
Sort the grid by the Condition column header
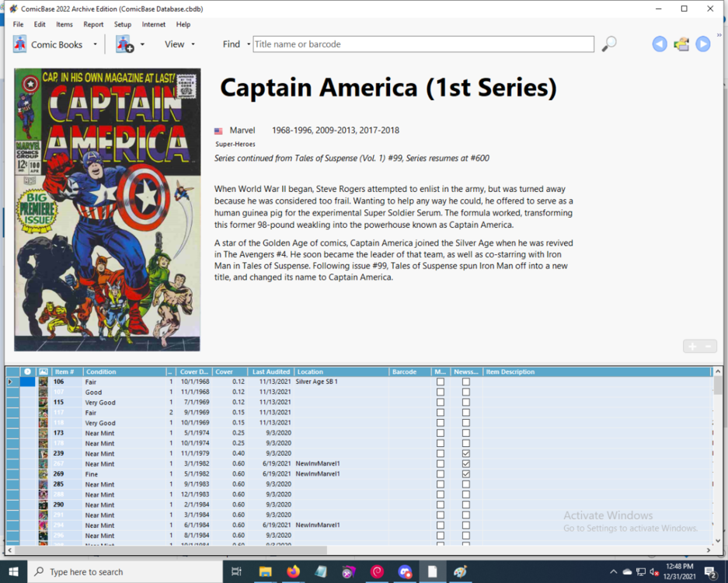(123, 372)
